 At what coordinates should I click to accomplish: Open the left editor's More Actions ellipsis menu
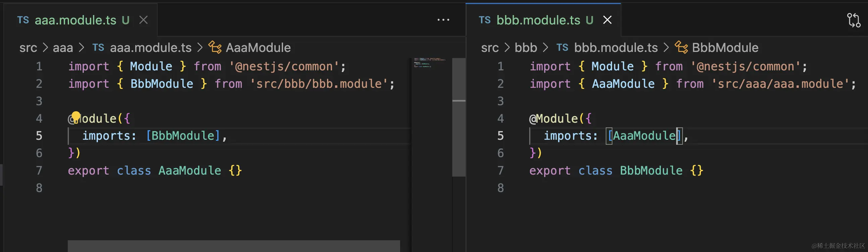(443, 20)
